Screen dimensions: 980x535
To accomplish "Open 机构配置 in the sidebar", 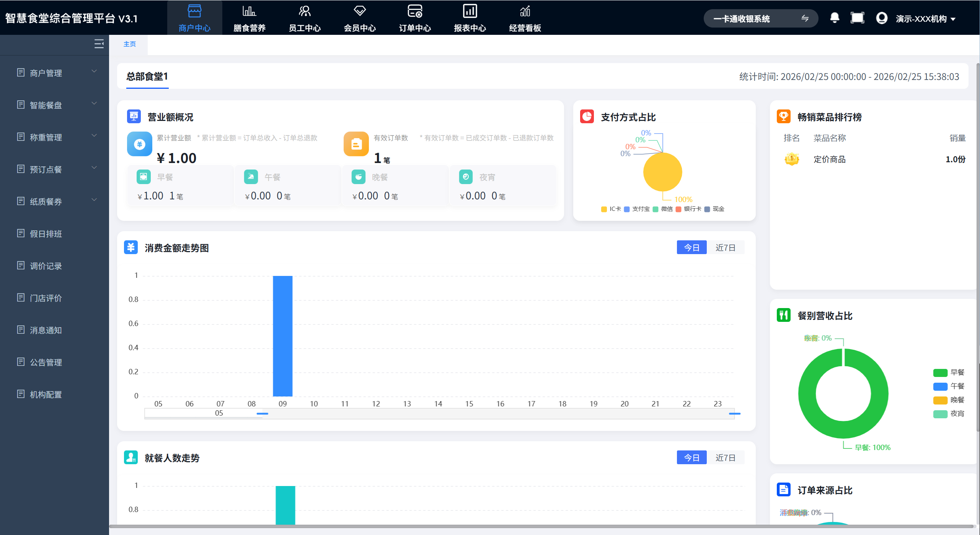I will pos(54,394).
